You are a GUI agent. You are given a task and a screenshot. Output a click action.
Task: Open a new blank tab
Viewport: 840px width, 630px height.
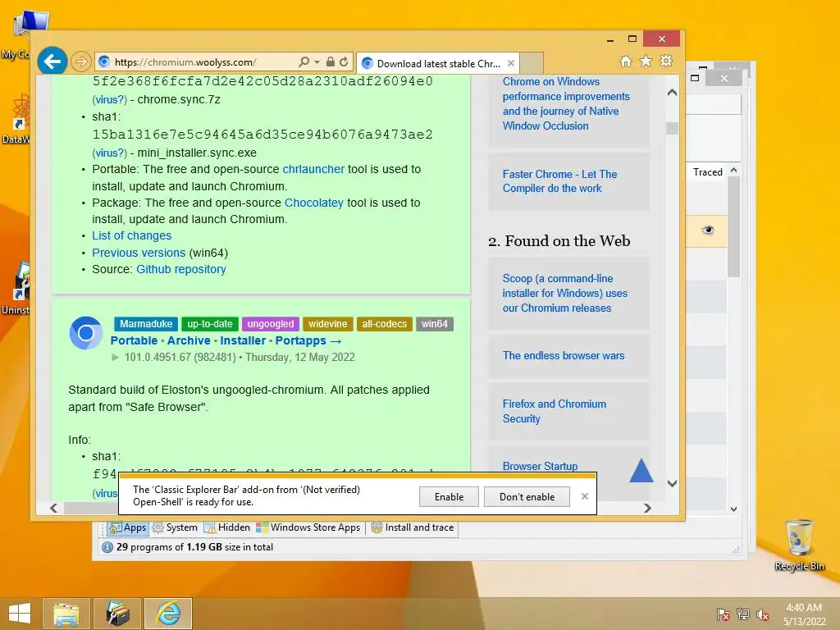point(532,63)
